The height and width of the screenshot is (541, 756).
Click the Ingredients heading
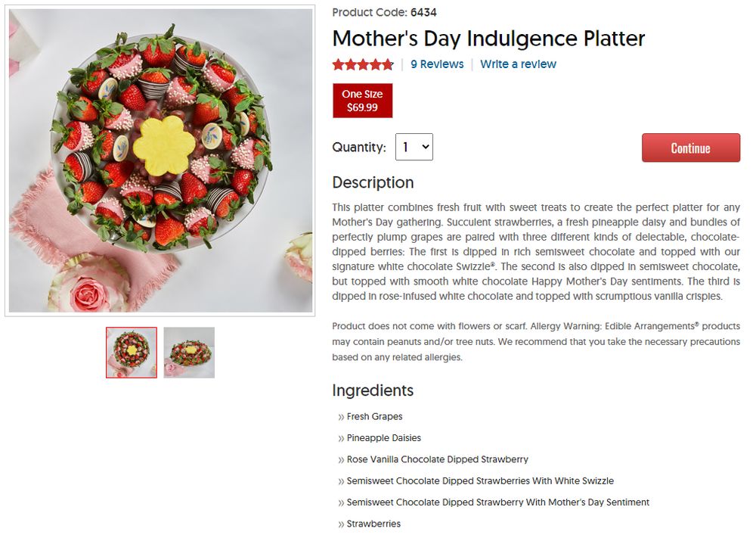[x=373, y=390]
